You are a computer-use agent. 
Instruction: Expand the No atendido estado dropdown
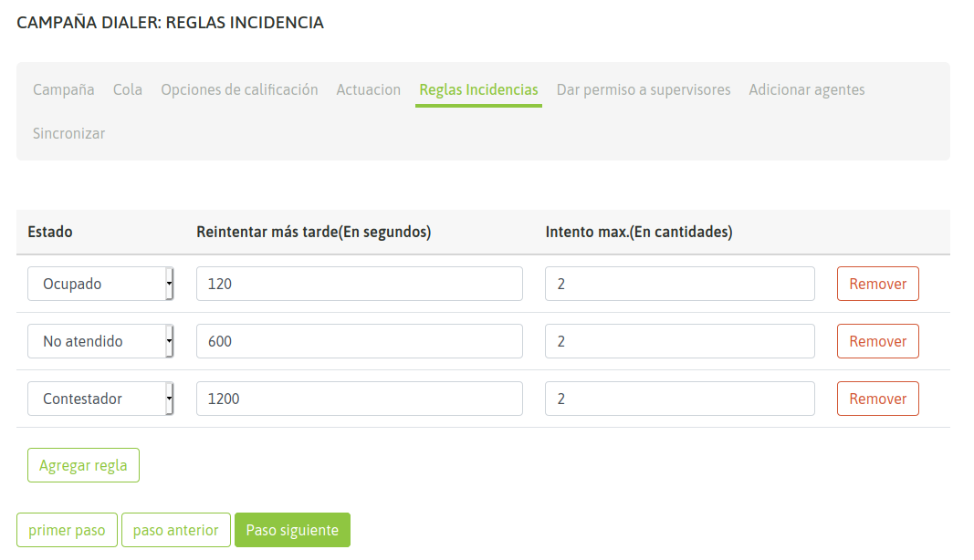tap(100, 341)
